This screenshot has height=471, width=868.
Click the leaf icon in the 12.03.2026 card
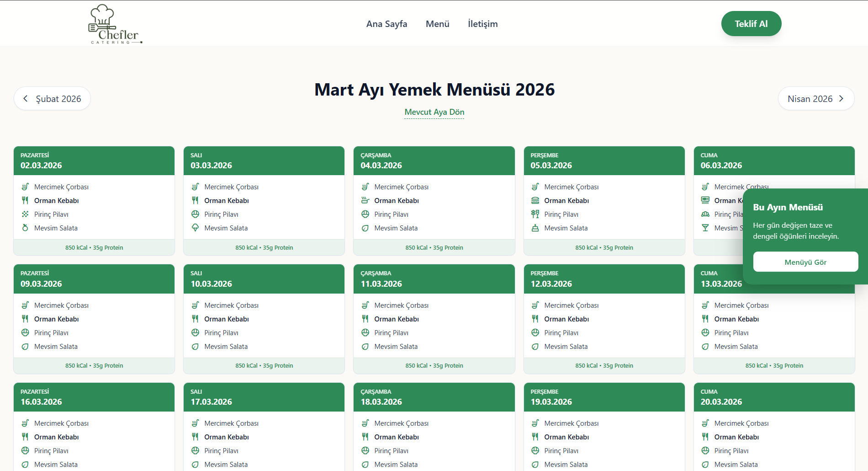pos(535,346)
